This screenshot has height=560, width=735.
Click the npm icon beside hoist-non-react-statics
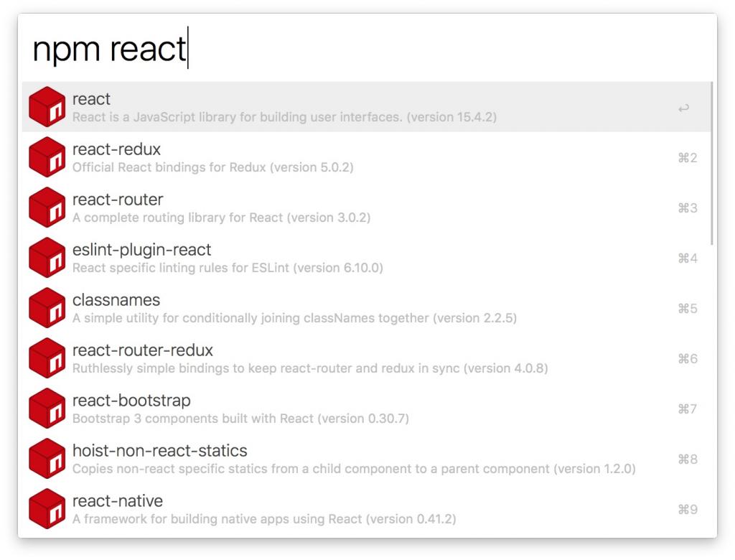47,458
